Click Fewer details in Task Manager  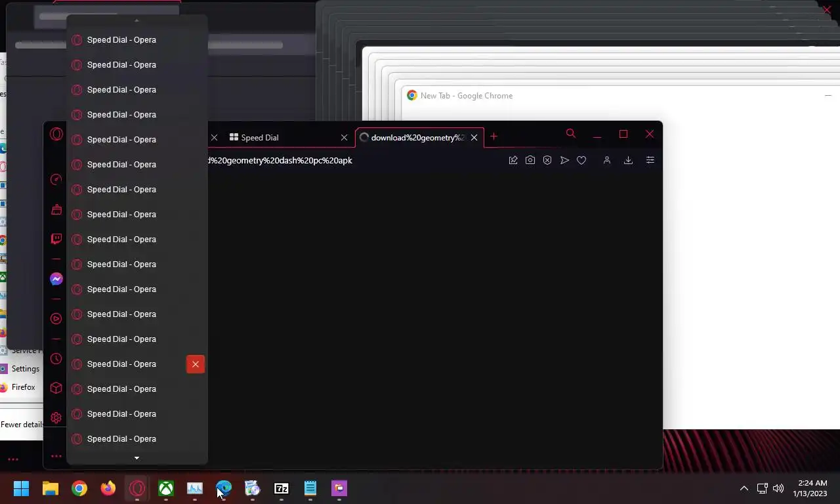(x=22, y=425)
